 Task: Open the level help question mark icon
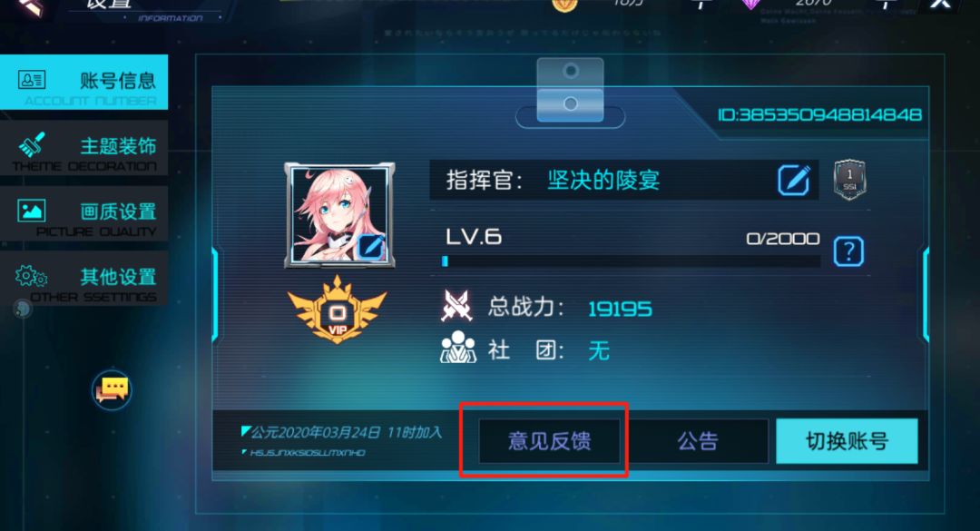(848, 251)
